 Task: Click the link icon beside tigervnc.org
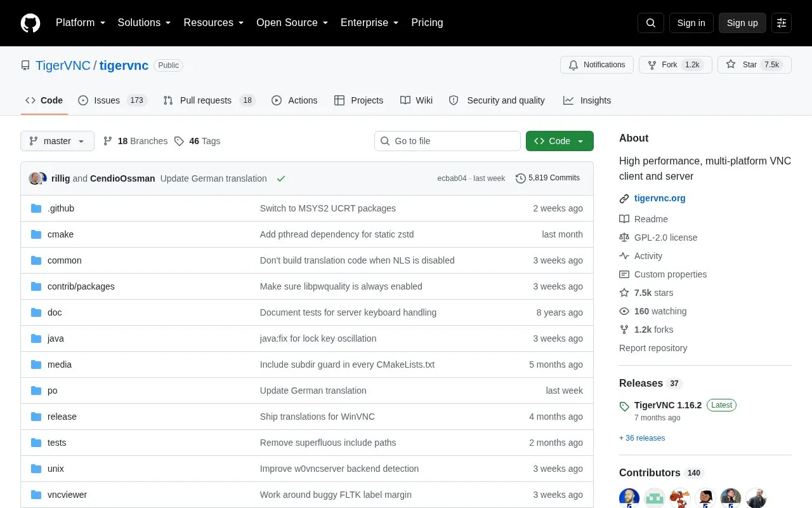[x=624, y=199]
